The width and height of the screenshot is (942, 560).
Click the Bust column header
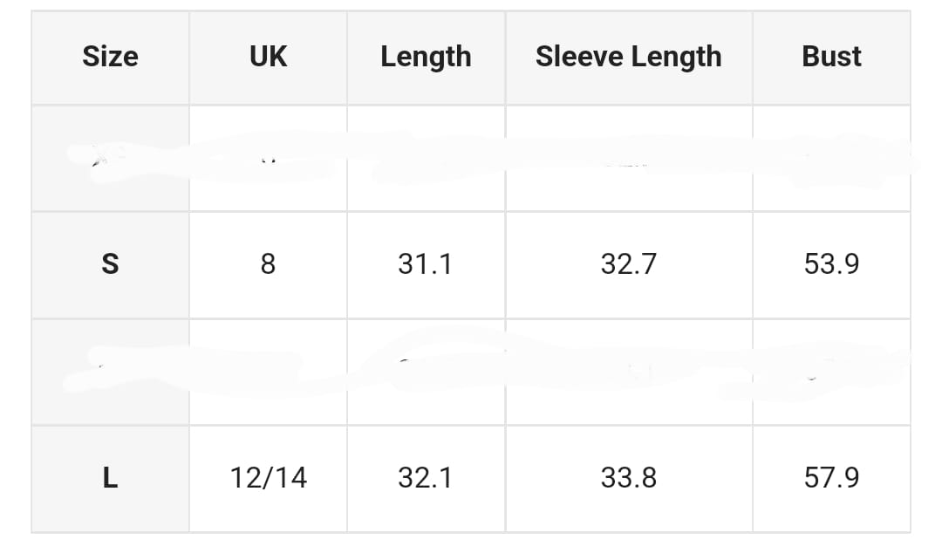[831, 57]
